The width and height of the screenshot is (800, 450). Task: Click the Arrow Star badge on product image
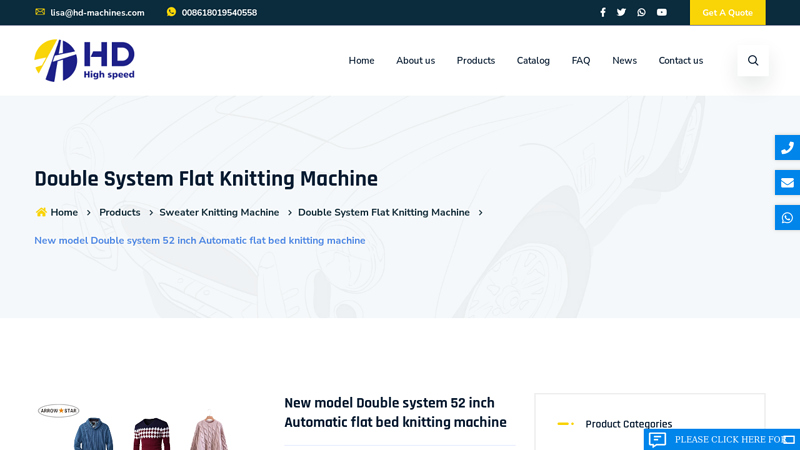click(59, 411)
